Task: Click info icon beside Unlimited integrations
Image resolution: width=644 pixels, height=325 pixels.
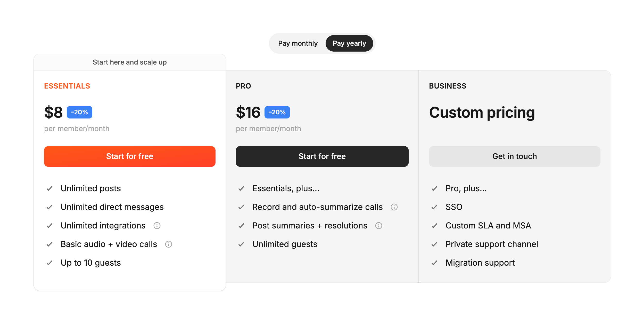Action: [157, 226]
